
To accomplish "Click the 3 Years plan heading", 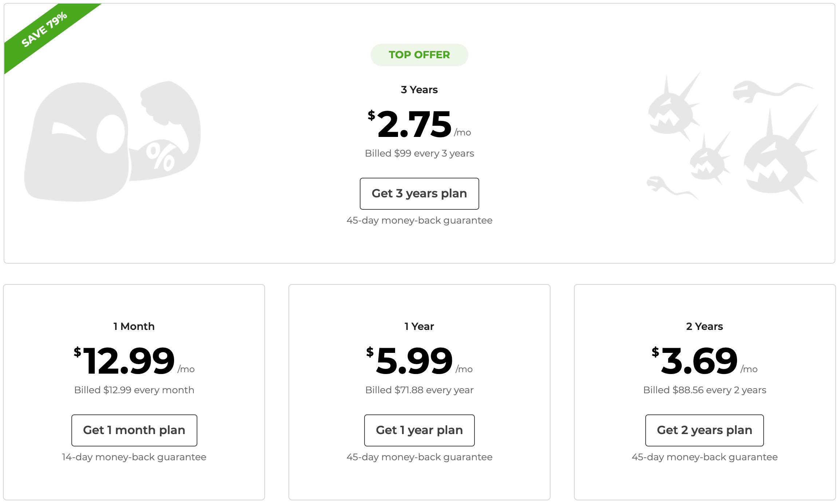I will (419, 90).
